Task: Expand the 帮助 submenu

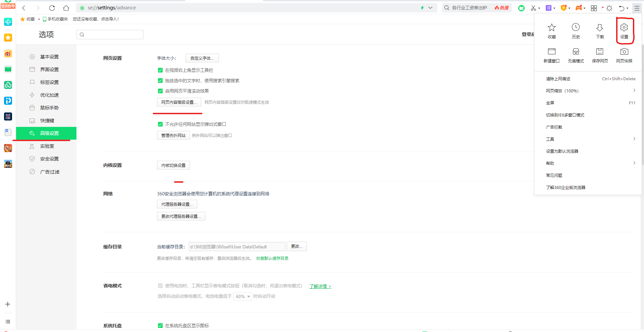Action: 549,163
